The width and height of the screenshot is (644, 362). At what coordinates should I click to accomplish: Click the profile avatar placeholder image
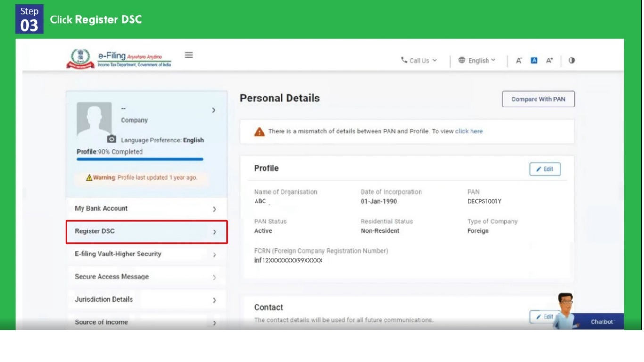tap(94, 120)
